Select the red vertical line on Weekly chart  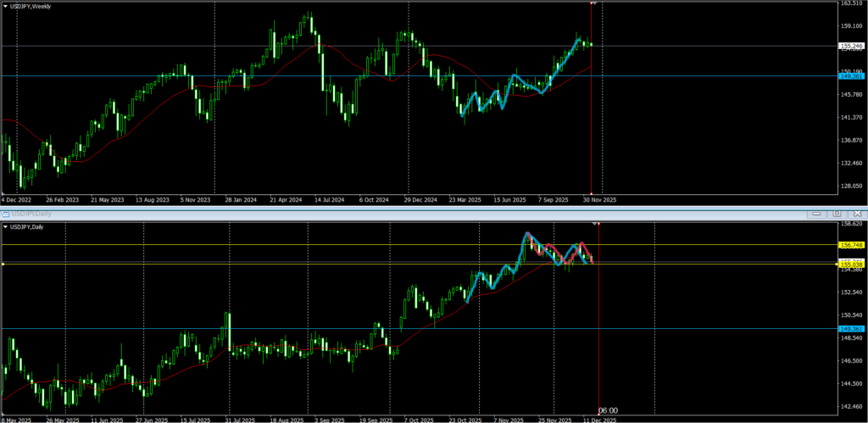pyautogui.click(x=591, y=127)
